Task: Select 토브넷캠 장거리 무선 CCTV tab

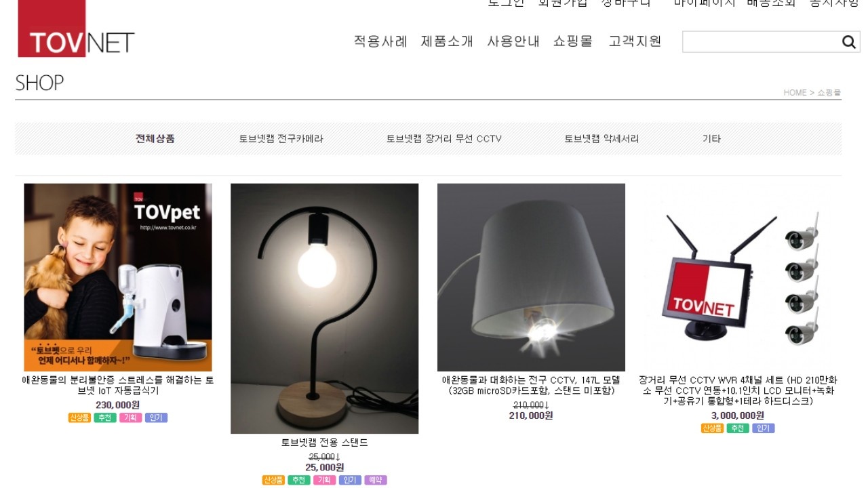Action: [x=444, y=139]
